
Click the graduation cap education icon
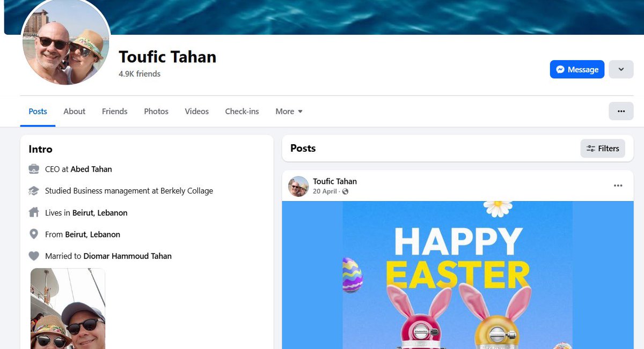pos(34,191)
